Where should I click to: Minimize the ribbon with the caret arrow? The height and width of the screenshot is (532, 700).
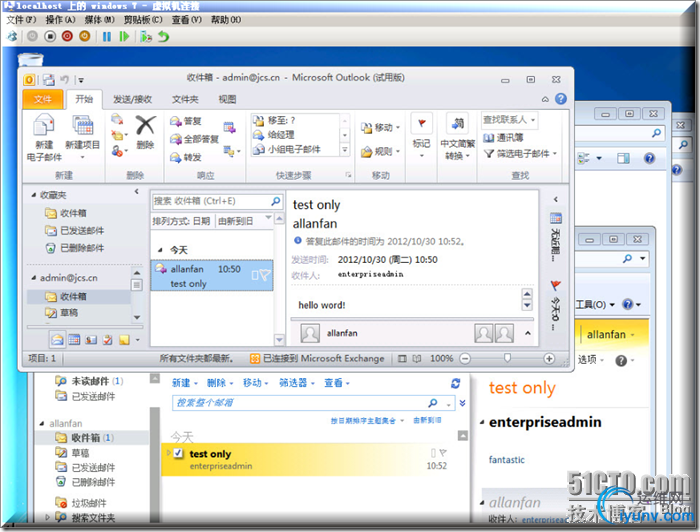[545, 99]
